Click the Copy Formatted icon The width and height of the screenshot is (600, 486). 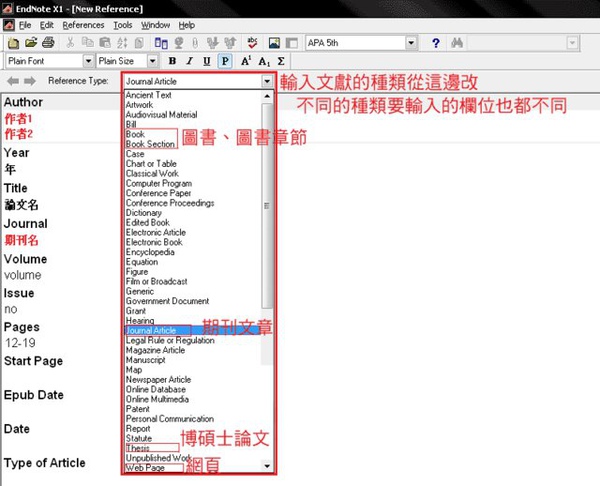(139, 42)
